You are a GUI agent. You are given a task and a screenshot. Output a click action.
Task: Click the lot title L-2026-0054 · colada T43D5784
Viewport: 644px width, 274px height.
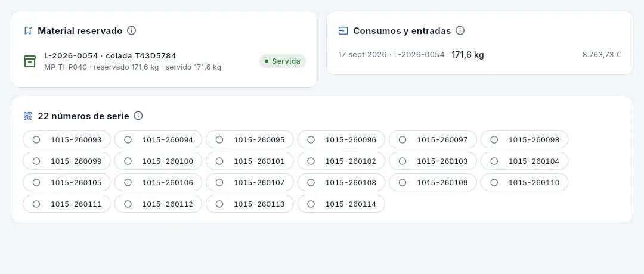click(x=110, y=56)
